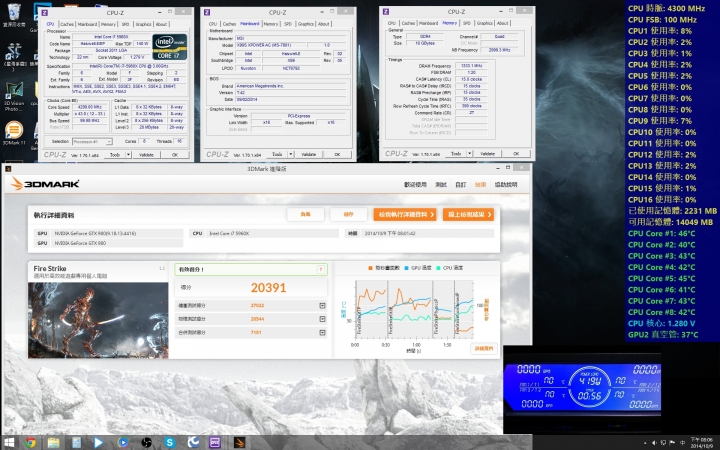The width and height of the screenshot is (720, 450).
Task: Open the StarCraft desktop shortcut
Action: (x=14, y=56)
